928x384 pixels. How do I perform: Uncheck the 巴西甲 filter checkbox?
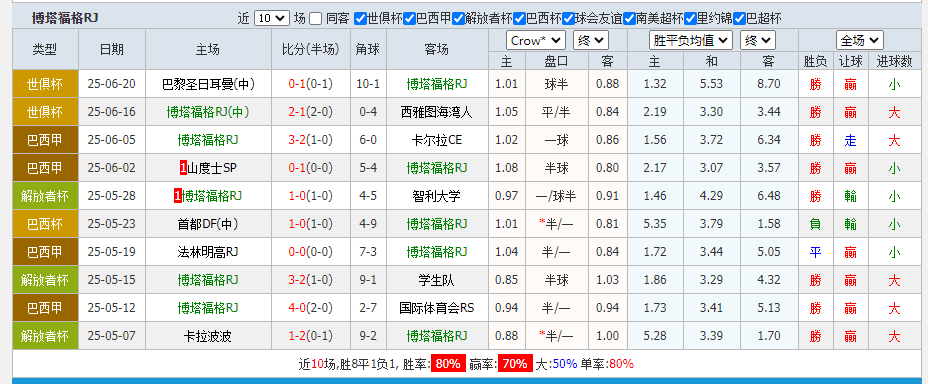click(410, 19)
